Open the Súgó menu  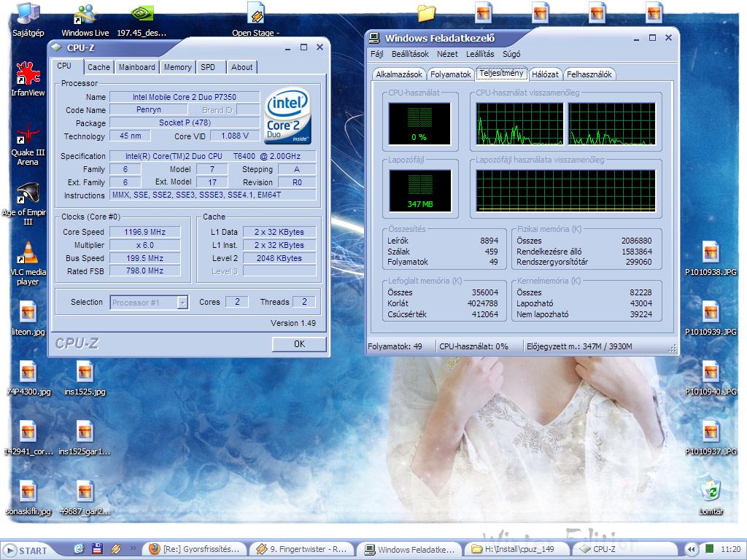pos(511,54)
